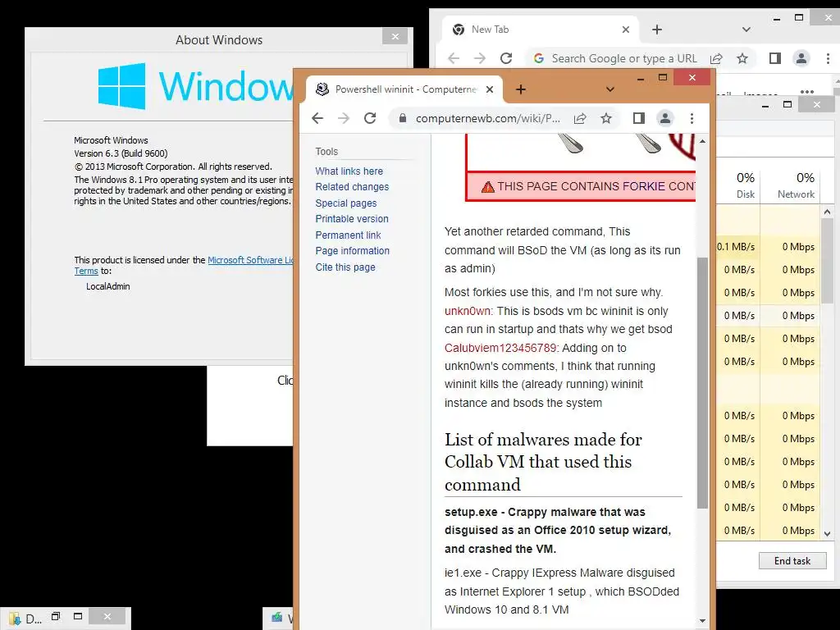Open Related changes link
840x630 pixels.
click(352, 187)
